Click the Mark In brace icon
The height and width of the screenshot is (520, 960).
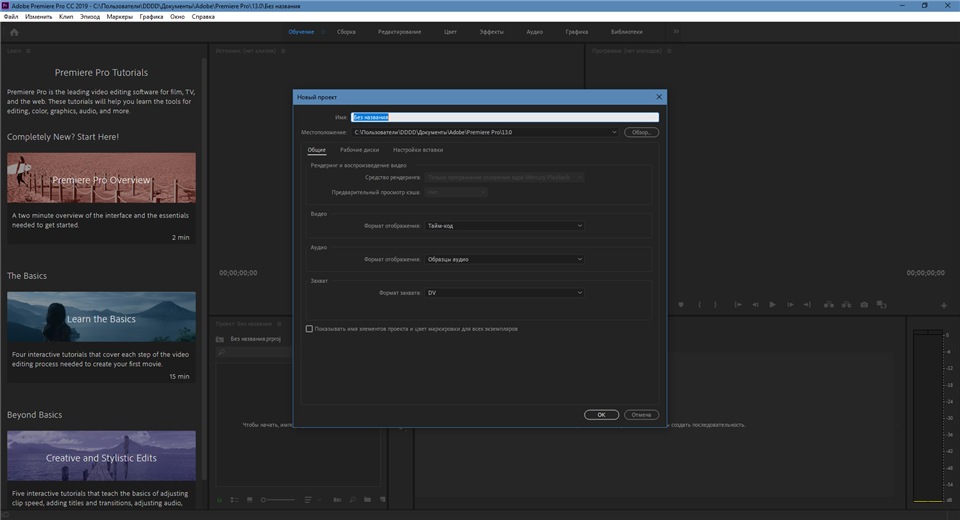[x=699, y=304]
